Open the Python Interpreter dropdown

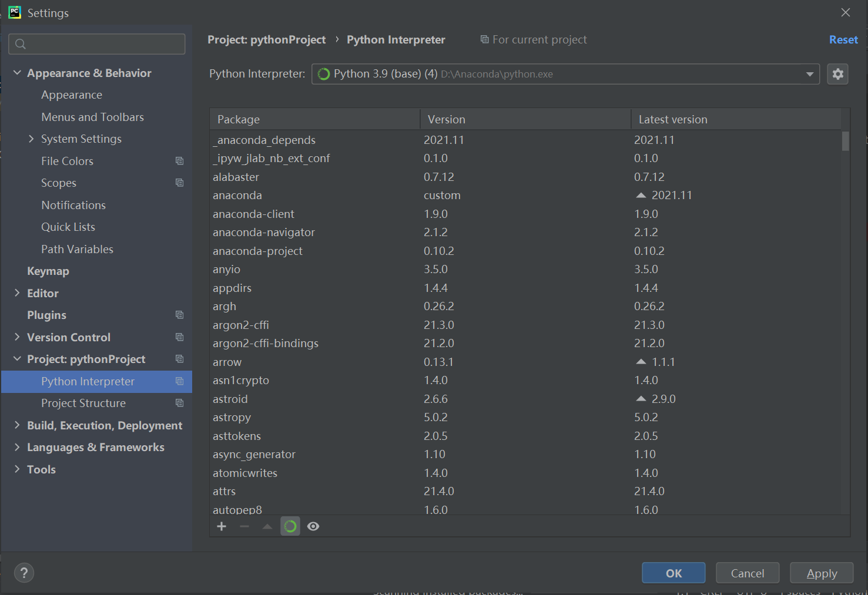point(810,74)
